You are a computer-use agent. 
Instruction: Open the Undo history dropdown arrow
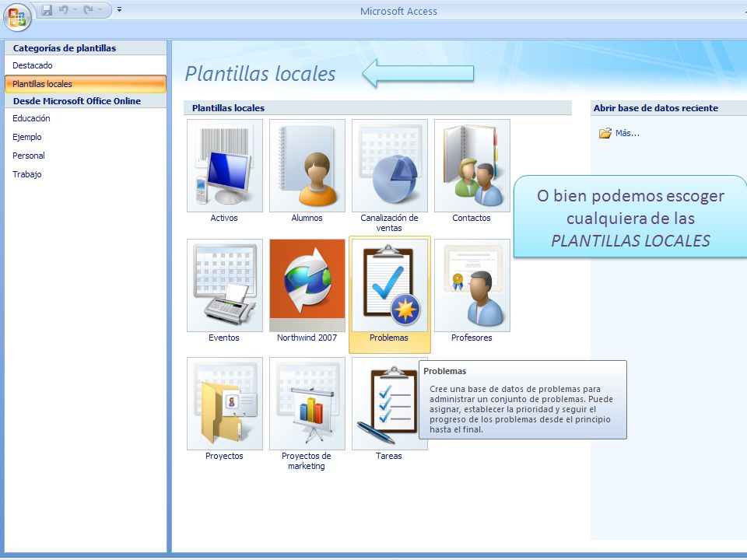point(75,10)
